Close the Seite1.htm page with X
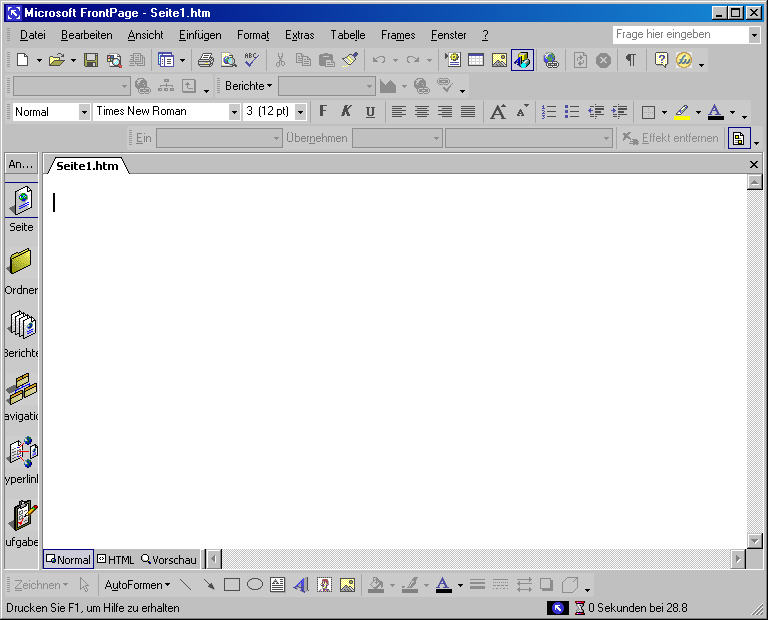Viewport: 768px width, 620px height. point(754,165)
